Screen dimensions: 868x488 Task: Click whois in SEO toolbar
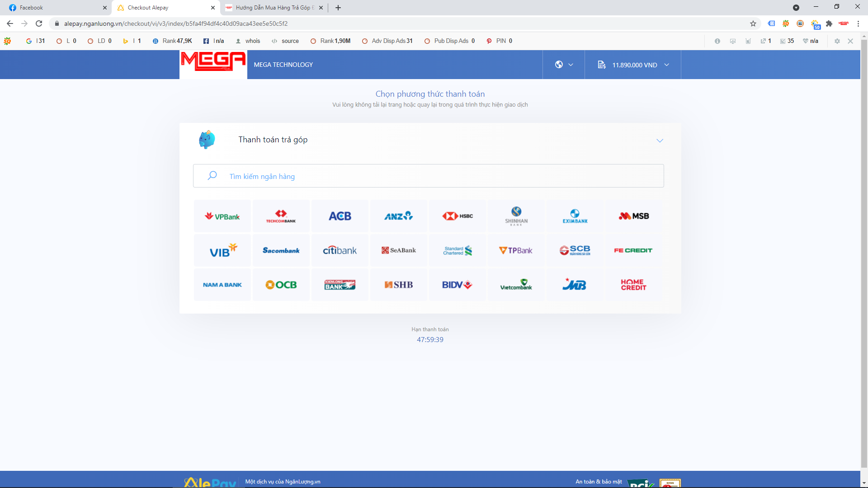pyautogui.click(x=248, y=41)
